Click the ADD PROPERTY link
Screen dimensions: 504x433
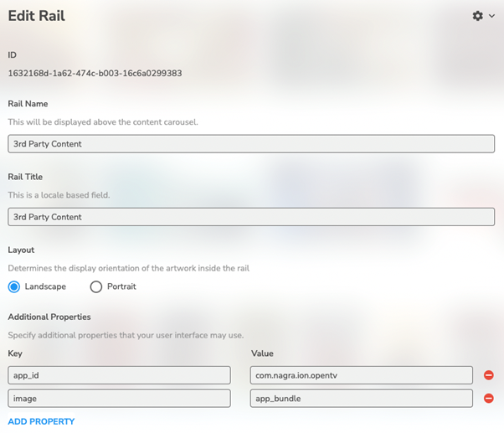pyautogui.click(x=41, y=421)
